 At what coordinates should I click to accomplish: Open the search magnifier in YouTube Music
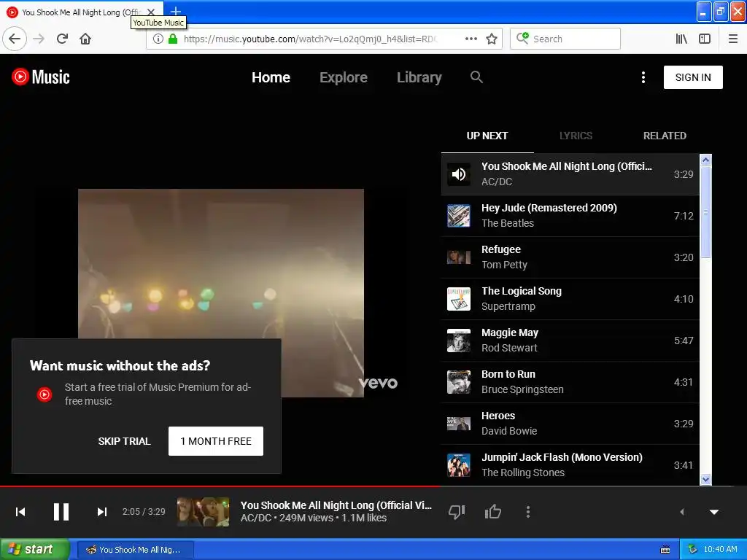476,77
